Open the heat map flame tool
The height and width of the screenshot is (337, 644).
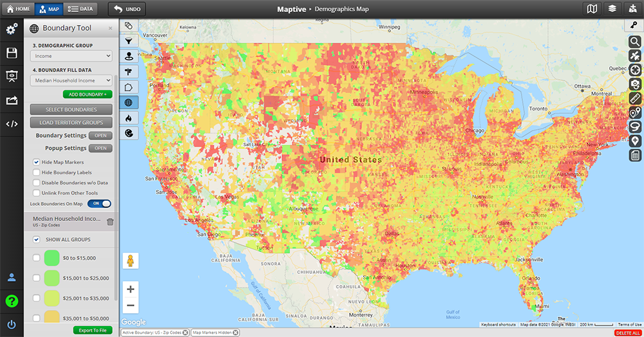[x=129, y=118]
